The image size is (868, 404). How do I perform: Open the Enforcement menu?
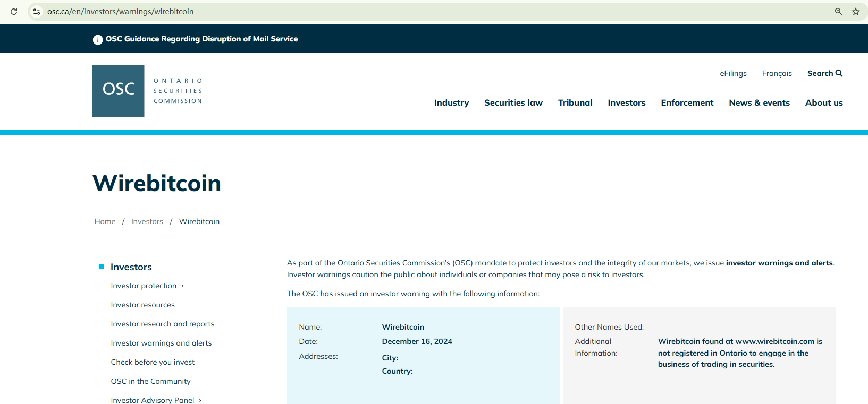tap(687, 103)
